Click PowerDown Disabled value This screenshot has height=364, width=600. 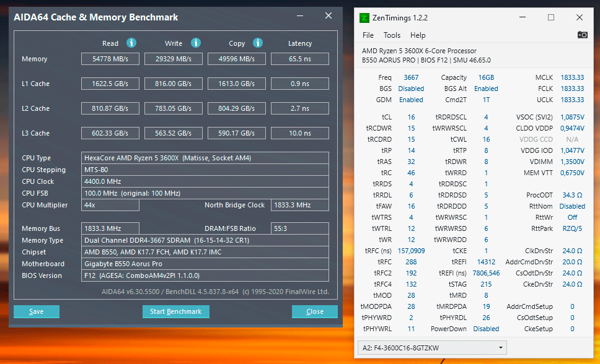(x=486, y=329)
